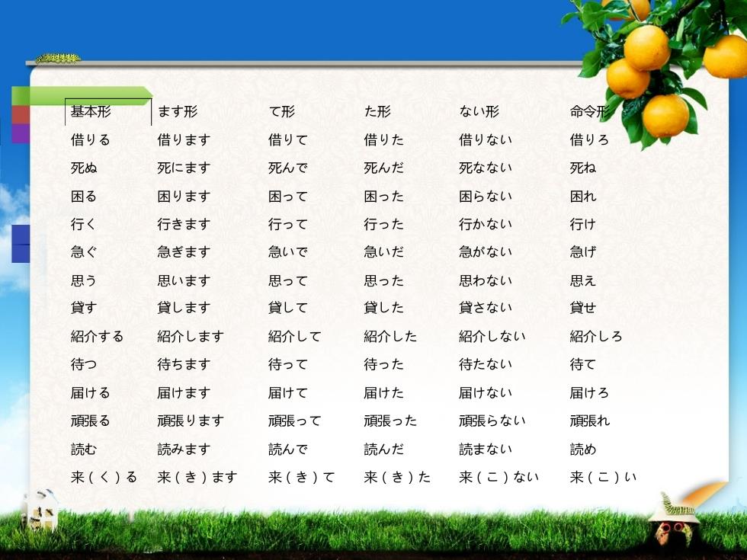747x560 pixels.
Task: Click the word 死なない
Action: 486,168
